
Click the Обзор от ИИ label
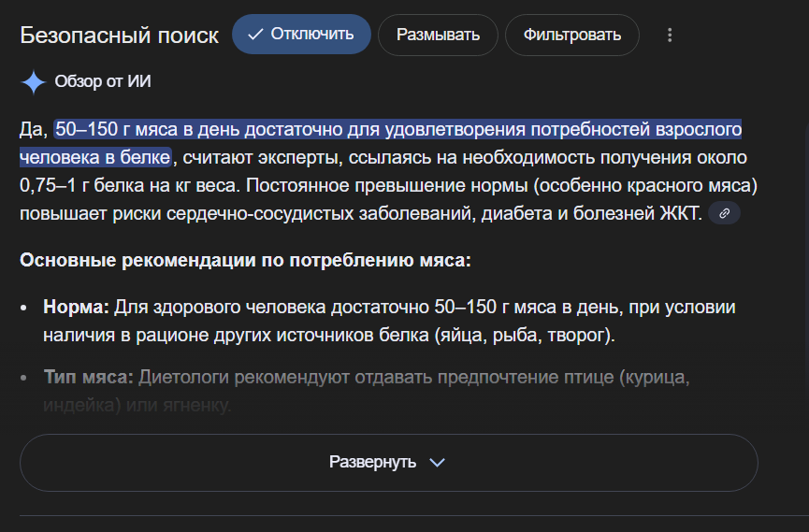click(103, 82)
